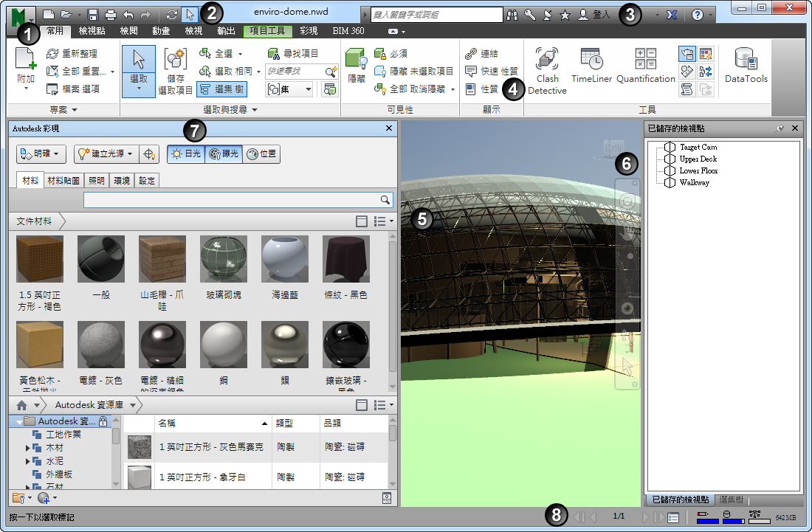Switch to the 檢視點 (Viewpoint) ribbon tab
Screen dimensions: 812x532
coord(92,31)
